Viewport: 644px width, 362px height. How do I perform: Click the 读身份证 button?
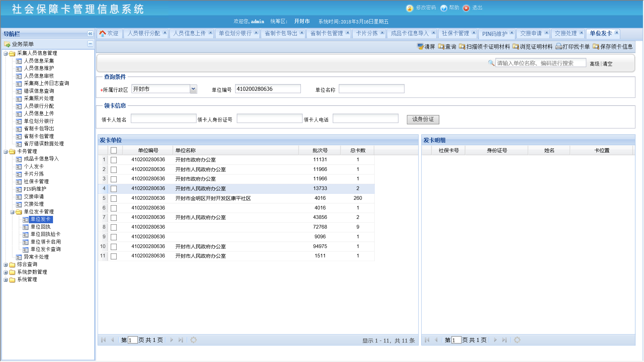coord(423,119)
